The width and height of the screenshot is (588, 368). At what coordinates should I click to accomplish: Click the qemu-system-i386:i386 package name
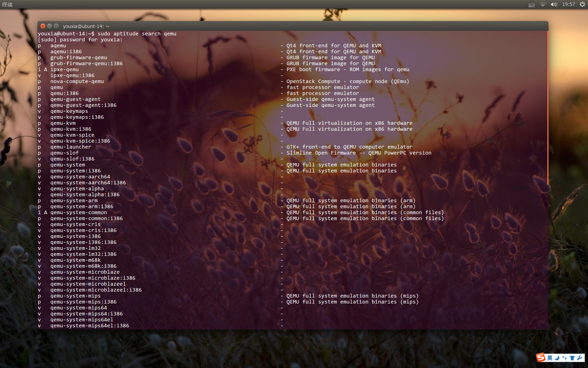point(83,242)
